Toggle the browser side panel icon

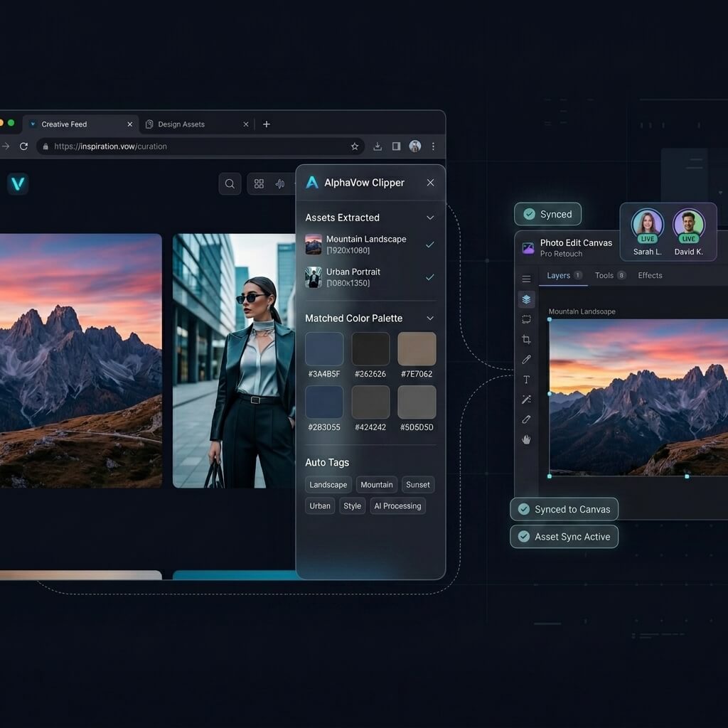(x=396, y=146)
